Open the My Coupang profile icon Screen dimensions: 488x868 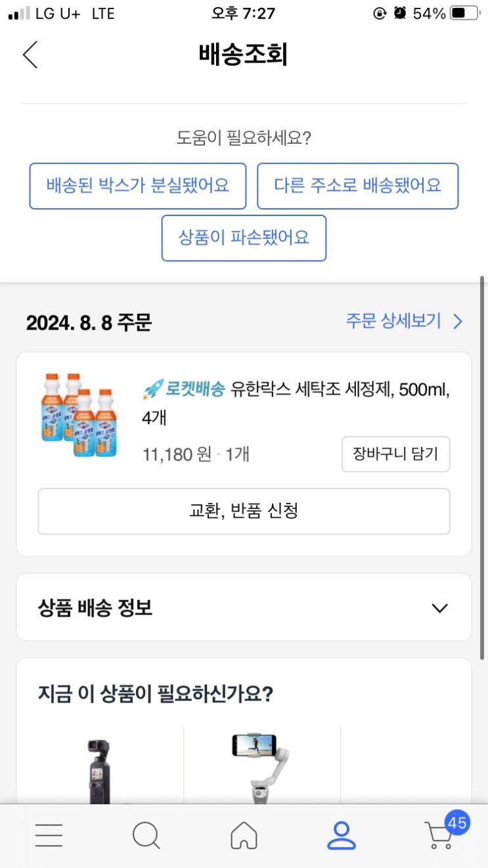(x=341, y=835)
